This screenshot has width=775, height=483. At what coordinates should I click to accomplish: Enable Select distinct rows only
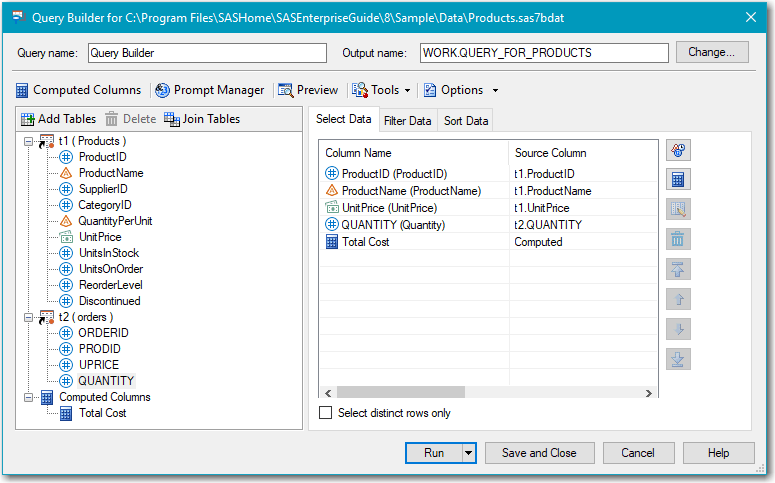coord(325,413)
